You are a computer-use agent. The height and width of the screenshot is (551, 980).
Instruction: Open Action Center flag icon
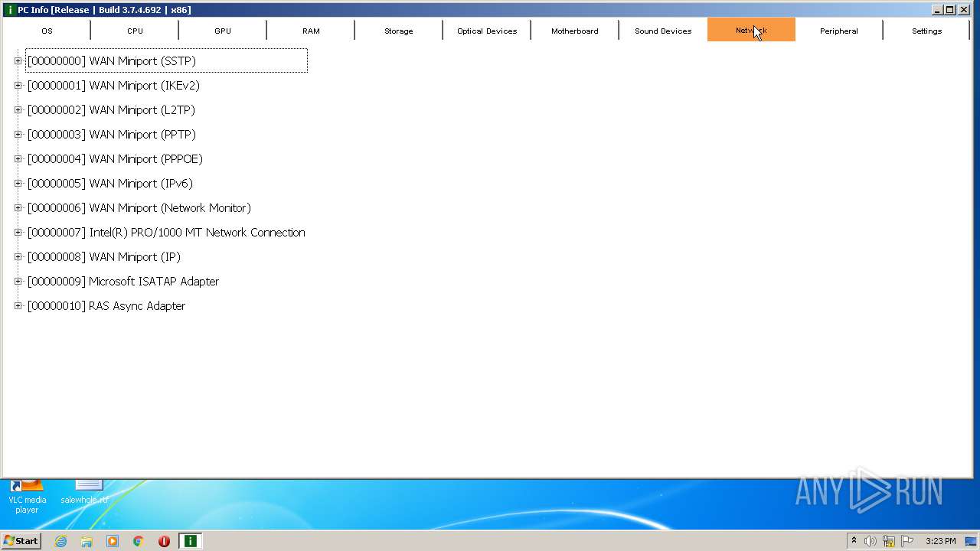click(x=907, y=541)
